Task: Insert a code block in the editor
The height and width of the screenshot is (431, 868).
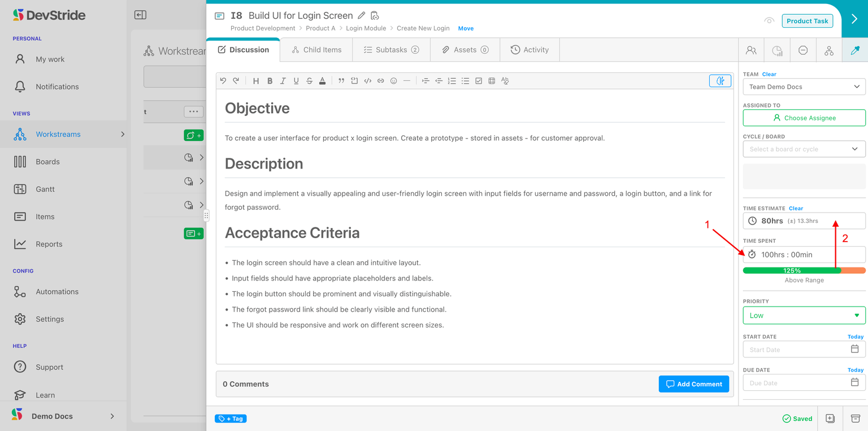Action: click(x=354, y=81)
